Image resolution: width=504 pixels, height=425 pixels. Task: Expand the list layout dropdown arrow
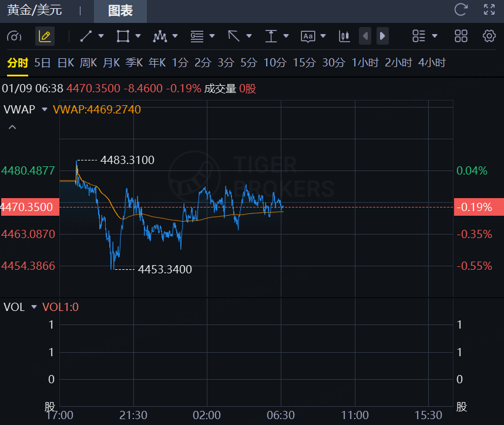[x=435, y=36]
